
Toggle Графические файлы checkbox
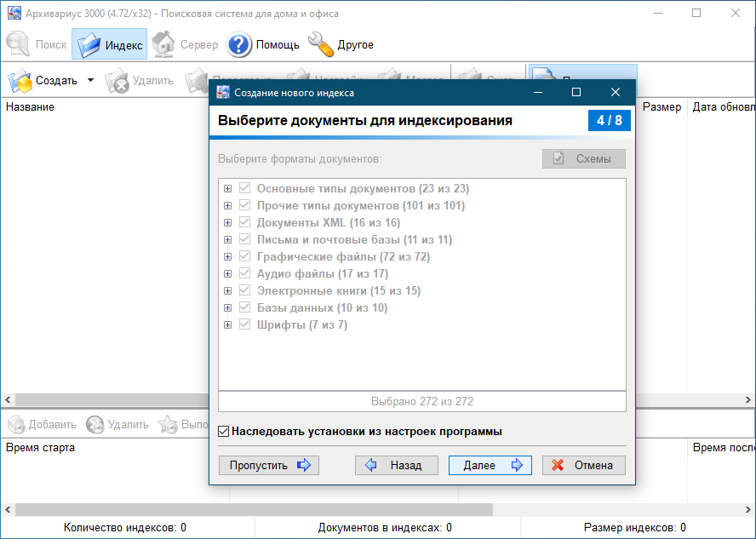pos(245,256)
